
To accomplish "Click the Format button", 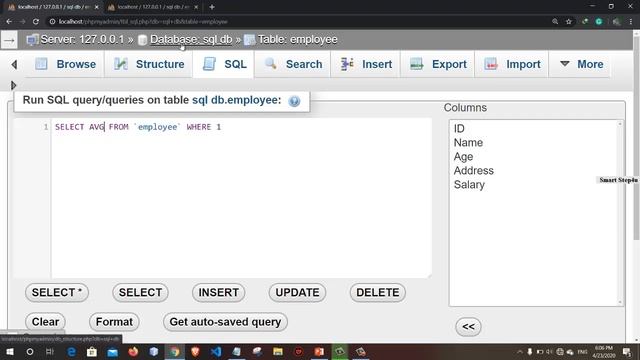I will (114, 322).
